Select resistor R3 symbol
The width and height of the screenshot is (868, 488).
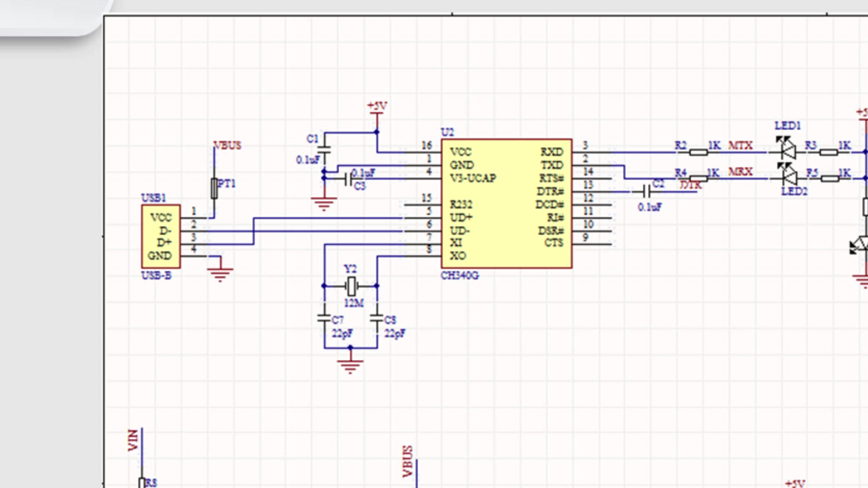[829, 153]
